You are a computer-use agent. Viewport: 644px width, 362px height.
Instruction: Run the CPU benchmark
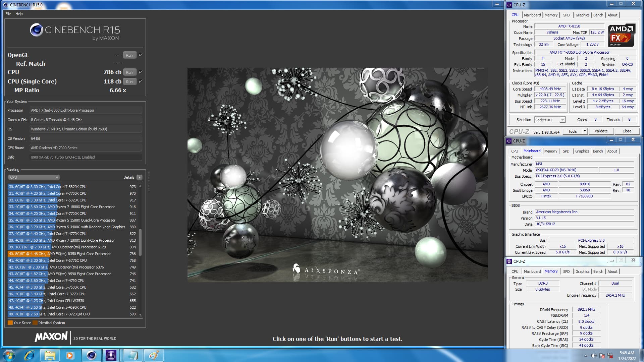[x=129, y=72]
